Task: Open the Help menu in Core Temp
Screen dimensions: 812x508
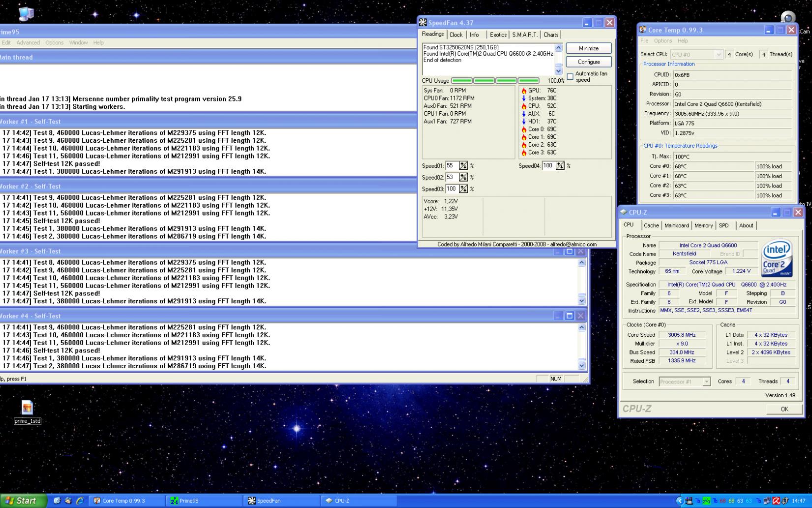Action: click(683, 41)
